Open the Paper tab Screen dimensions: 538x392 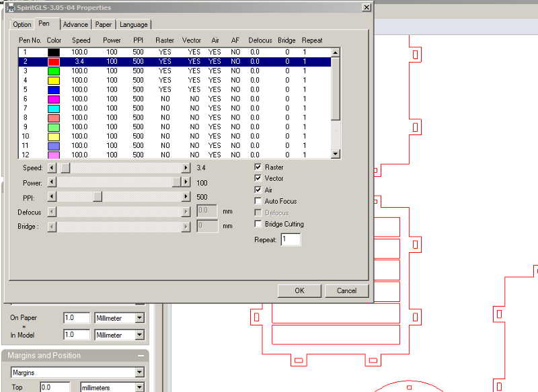pos(104,24)
